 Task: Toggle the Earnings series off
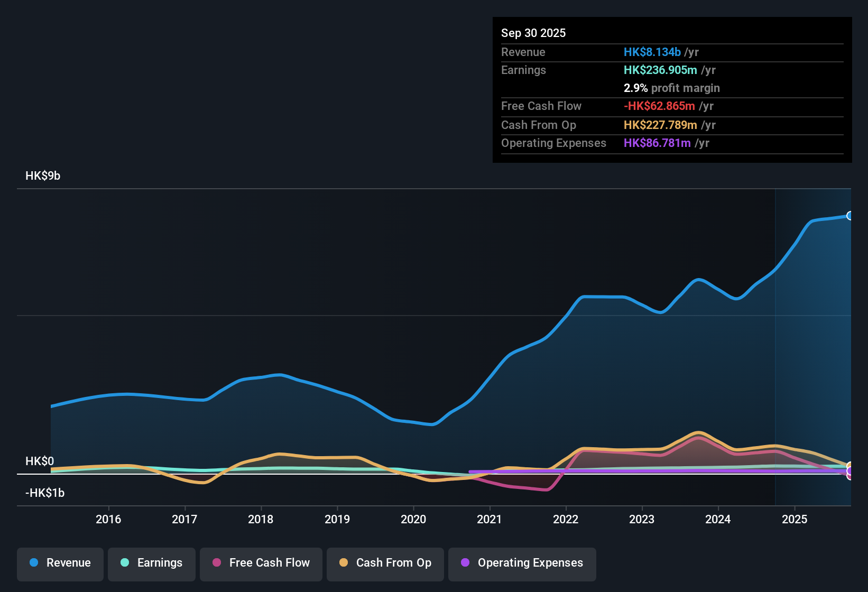(x=151, y=563)
